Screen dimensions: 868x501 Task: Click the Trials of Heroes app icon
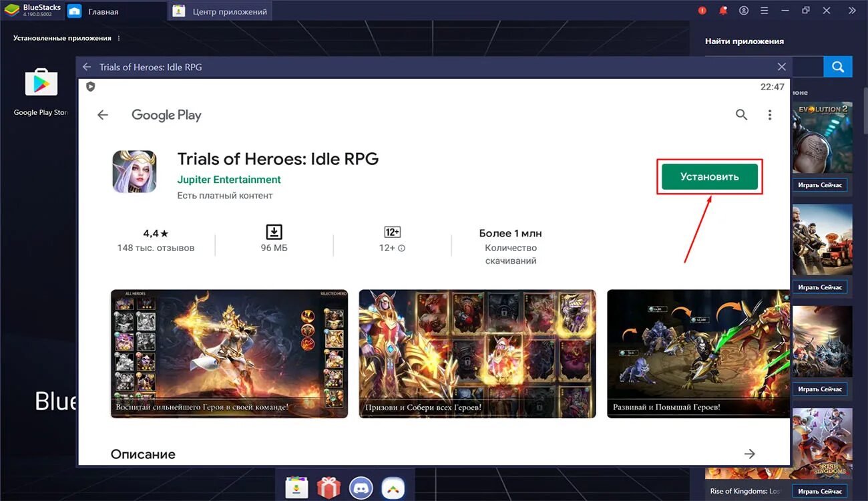point(134,172)
